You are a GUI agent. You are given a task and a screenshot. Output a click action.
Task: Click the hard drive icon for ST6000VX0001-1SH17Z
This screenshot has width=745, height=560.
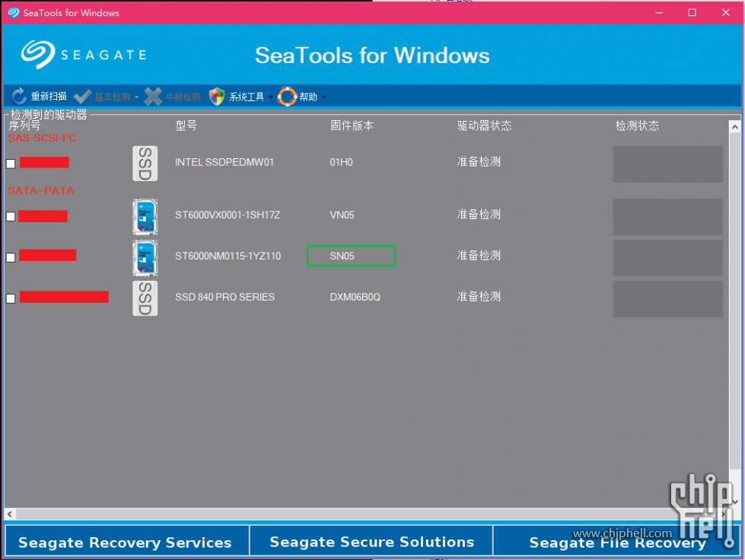(145, 217)
